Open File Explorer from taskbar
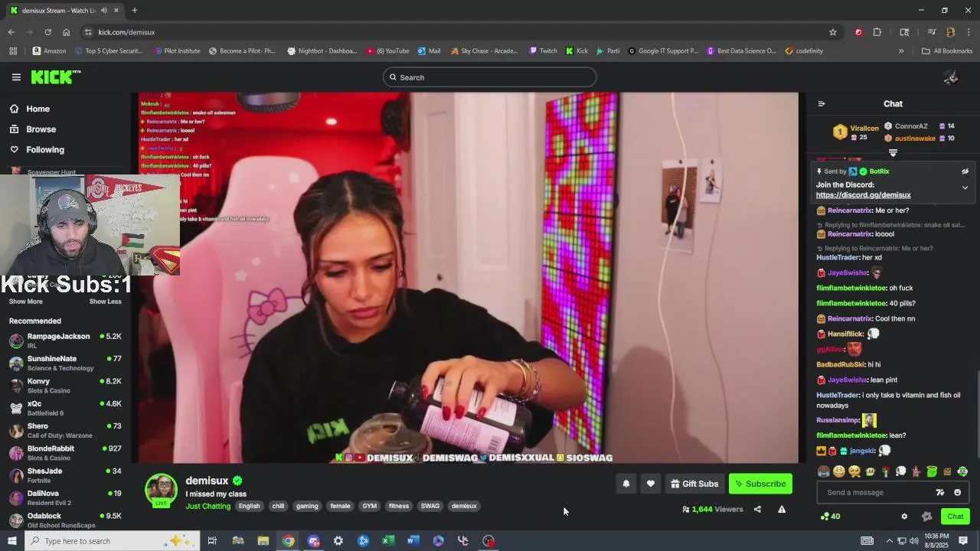The height and width of the screenshot is (551, 980). (263, 541)
